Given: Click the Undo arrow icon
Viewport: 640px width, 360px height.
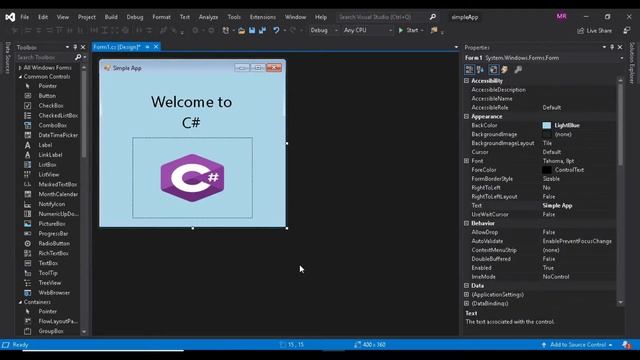Looking at the screenshot, I should (276, 30).
